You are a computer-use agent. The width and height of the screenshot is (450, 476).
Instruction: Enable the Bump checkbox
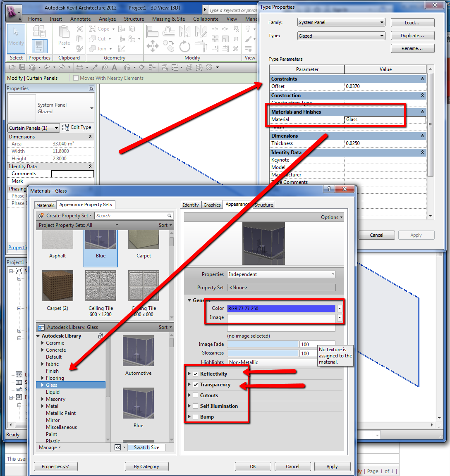196,417
